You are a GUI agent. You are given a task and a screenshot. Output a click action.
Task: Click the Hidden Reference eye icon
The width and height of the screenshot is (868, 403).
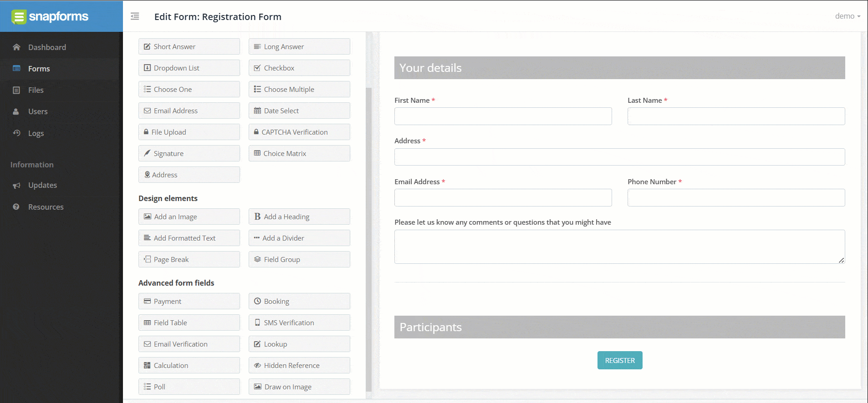point(257,365)
